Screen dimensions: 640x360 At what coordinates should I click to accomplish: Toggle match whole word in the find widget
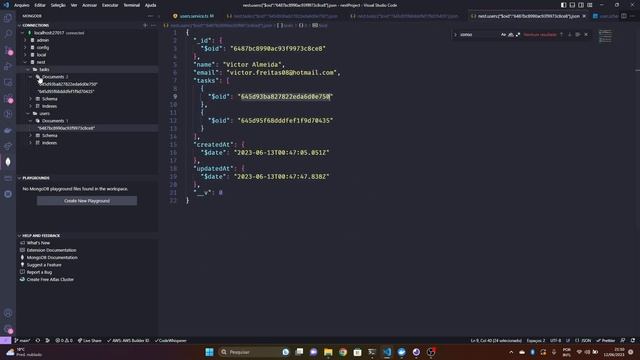[511, 35]
